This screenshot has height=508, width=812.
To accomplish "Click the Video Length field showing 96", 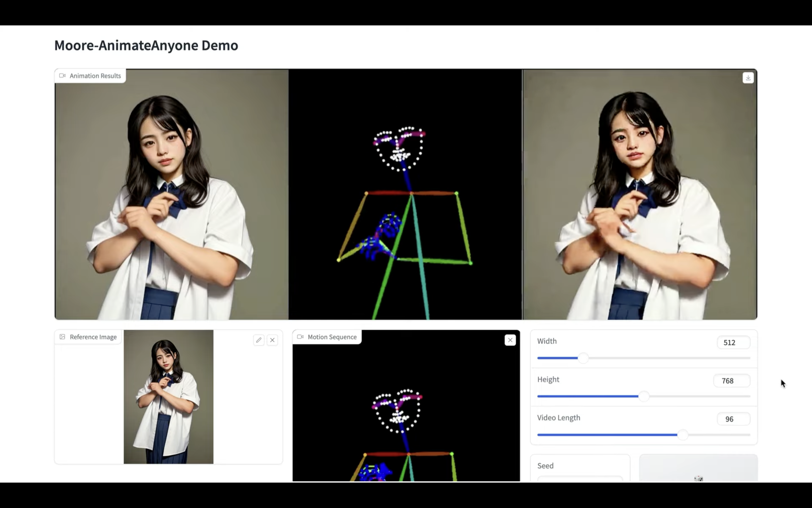I will pyautogui.click(x=734, y=419).
